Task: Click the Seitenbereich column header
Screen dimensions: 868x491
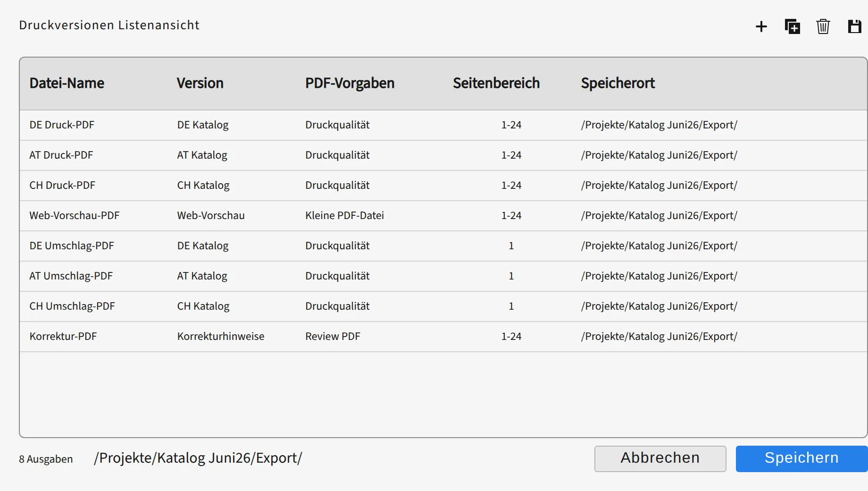Action: click(496, 83)
